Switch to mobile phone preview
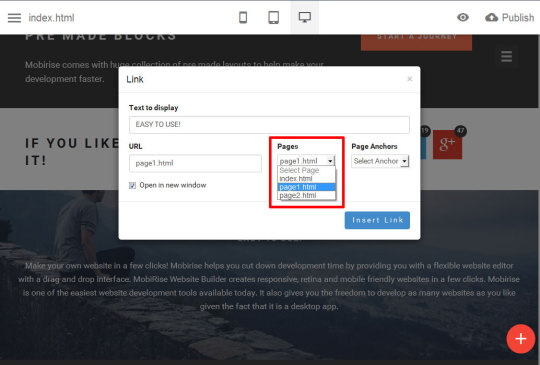Viewport: 540px width, 365px height. (x=243, y=17)
